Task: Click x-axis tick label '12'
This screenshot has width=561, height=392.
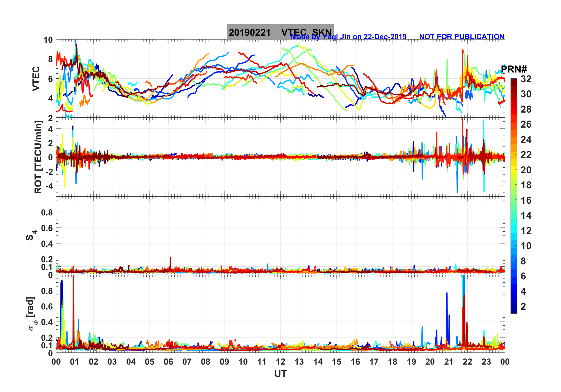Action: tap(280, 362)
